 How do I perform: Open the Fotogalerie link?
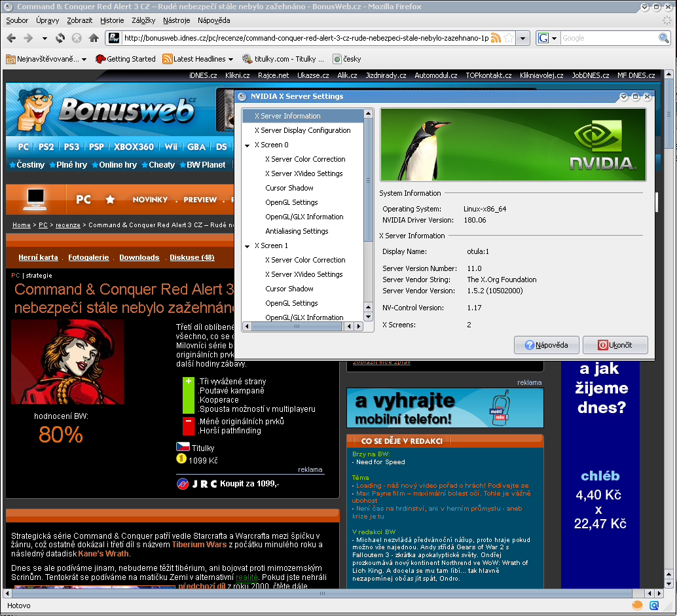point(88,257)
